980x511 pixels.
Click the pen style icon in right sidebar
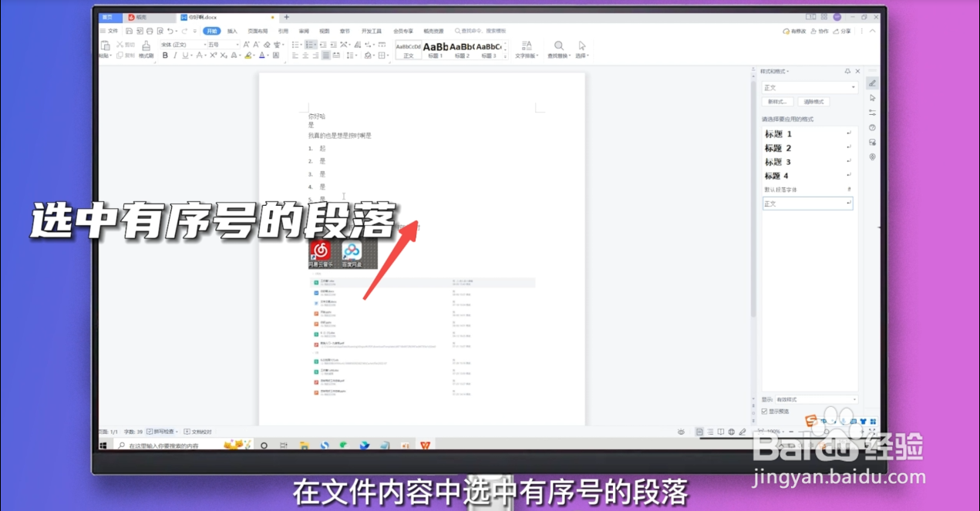click(x=872, y=83)
